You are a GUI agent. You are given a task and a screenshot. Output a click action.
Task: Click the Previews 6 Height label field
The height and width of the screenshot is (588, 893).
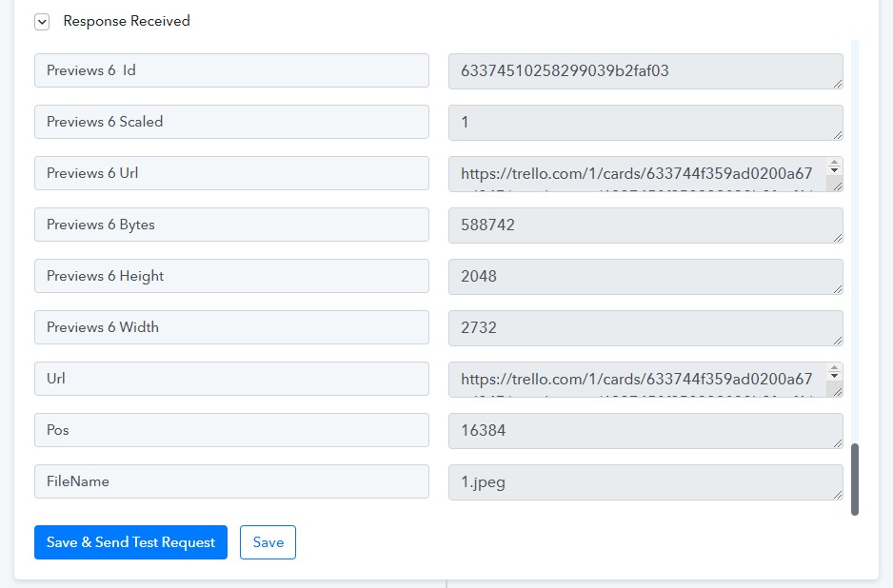click(231, 276)
